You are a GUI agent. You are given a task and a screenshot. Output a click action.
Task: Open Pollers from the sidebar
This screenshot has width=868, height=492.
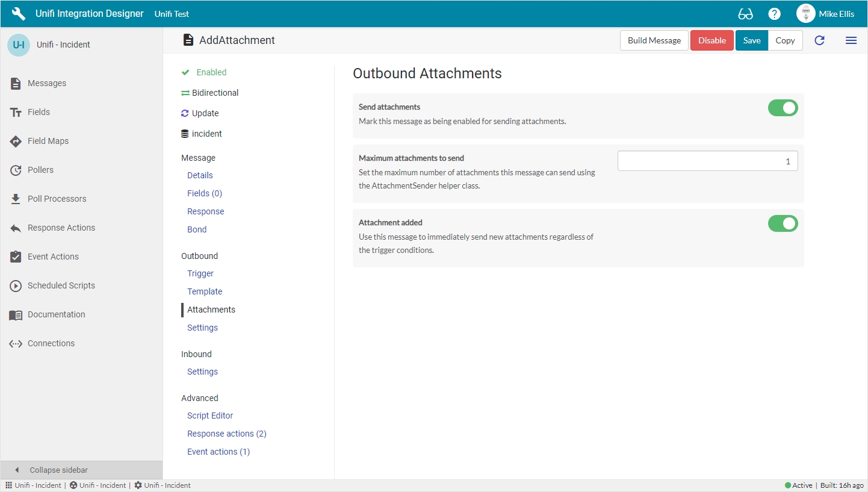tap(40, 170)
